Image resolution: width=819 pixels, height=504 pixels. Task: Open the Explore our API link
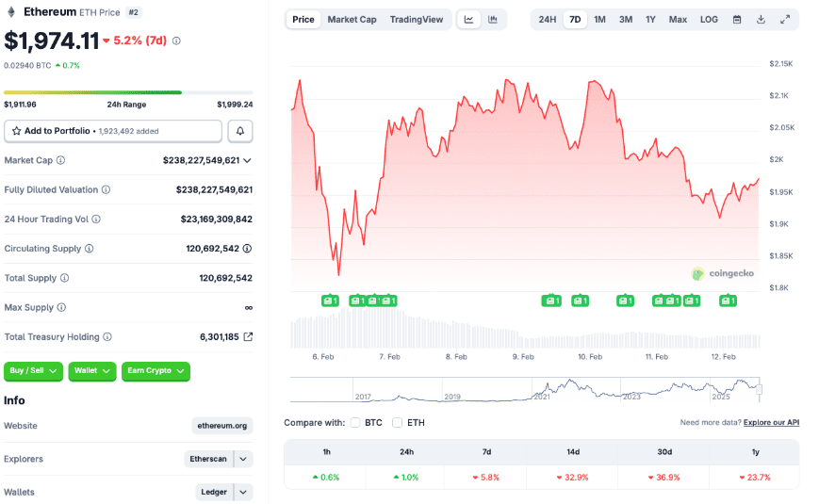[771, 423]
